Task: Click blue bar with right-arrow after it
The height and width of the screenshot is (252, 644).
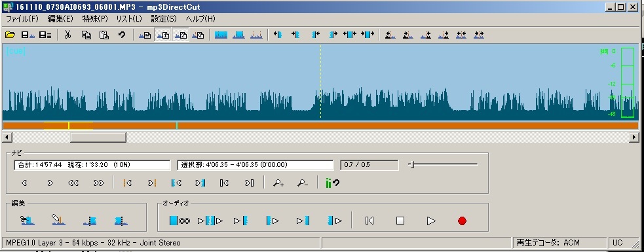Action: (x=333, y=35)
